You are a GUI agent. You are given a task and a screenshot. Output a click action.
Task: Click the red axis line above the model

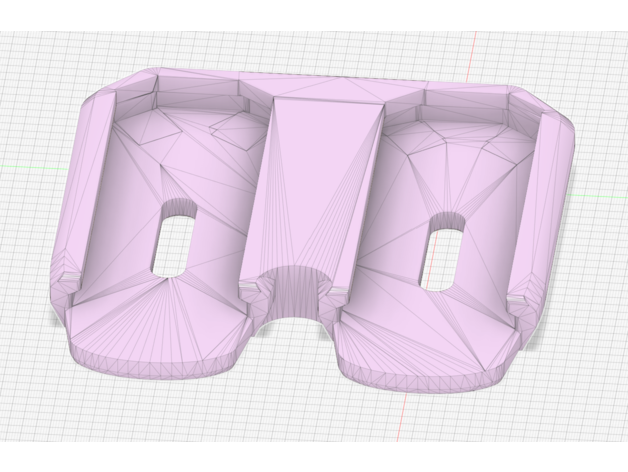[x=472, y=48]
